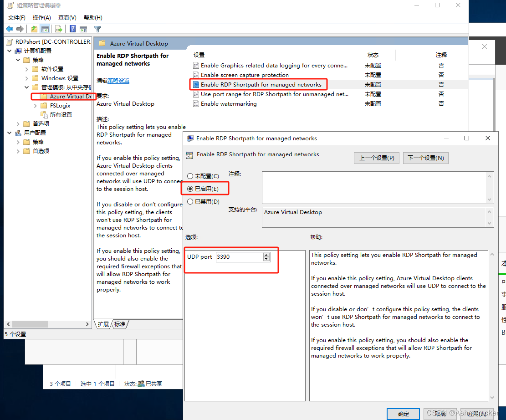The height and width of the screenshot is (420, 506).
Task: Switch to the 标准 tab
Action: pos(120,324)
